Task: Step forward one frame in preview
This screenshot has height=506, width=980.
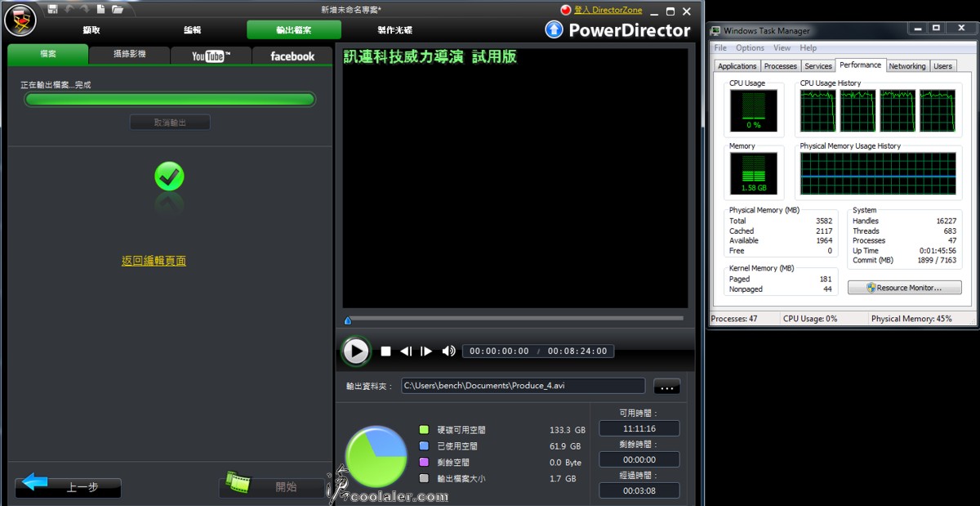Action: (x=426, y=352)
